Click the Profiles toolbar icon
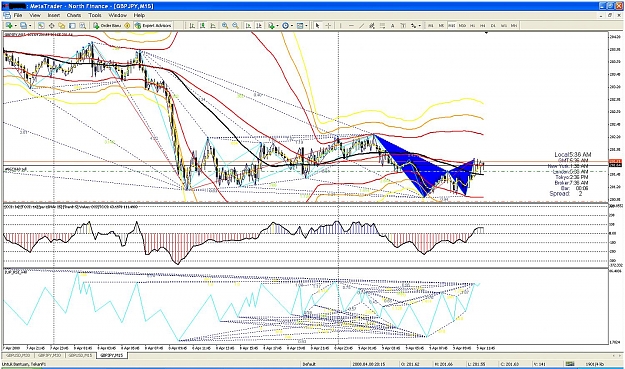625x369 pixels. coord(24,26)
